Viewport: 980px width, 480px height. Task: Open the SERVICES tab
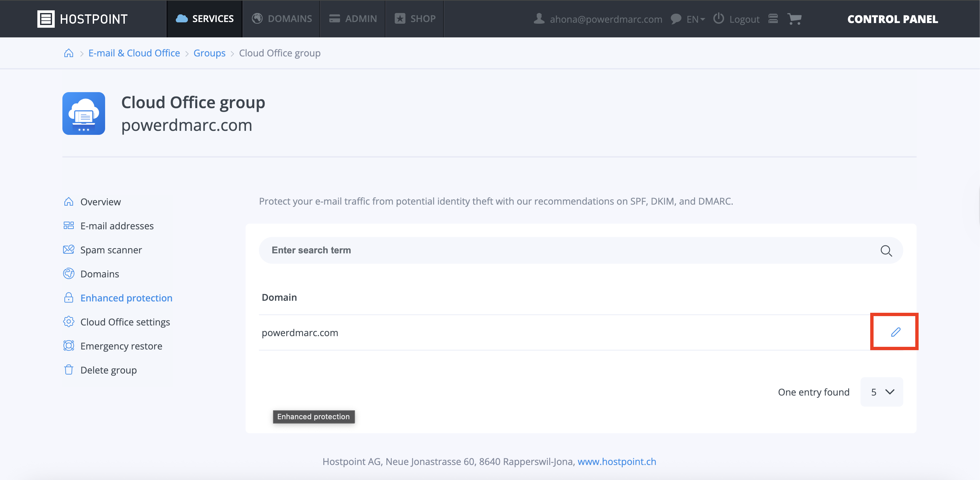coord(205,19)
